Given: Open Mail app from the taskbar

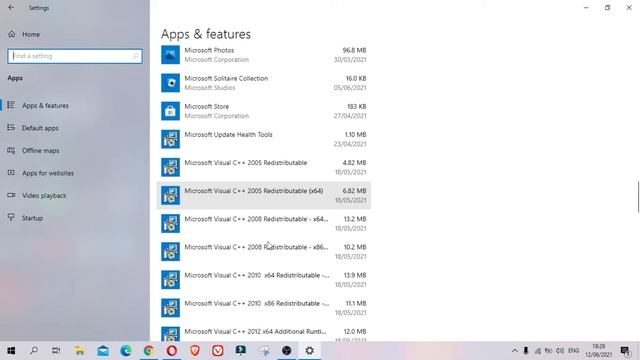Looking at the screenshot, I should [x=103, y=351].
